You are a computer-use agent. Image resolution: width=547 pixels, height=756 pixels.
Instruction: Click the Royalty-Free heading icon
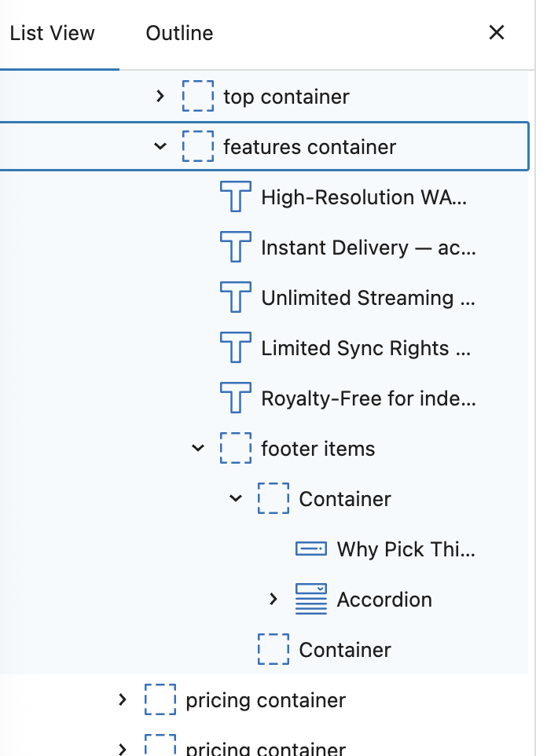(x=235, y=398)
